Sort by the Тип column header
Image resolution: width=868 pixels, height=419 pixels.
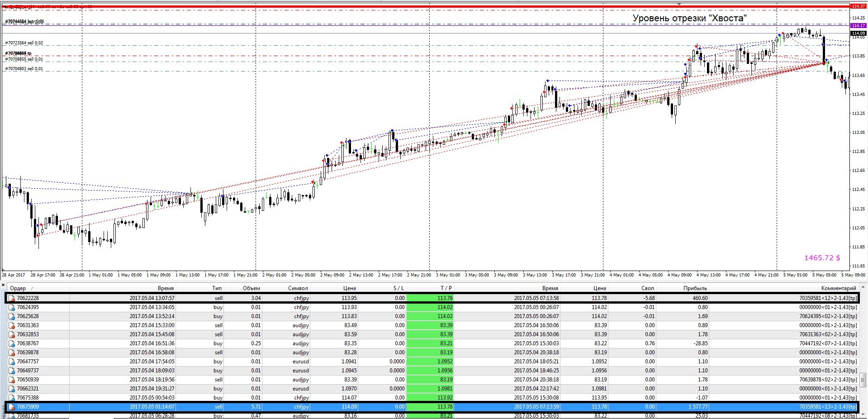(199, 288)
